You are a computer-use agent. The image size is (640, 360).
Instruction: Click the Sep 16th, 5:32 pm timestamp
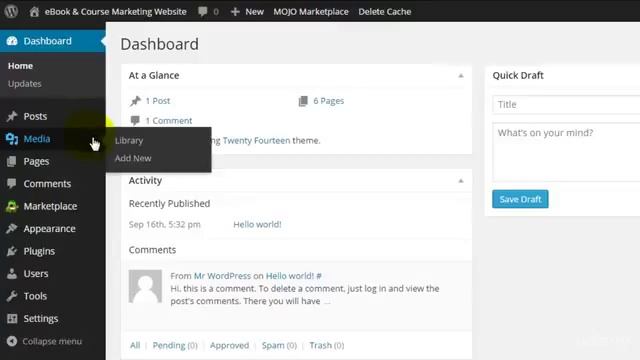tap(164, 224)
